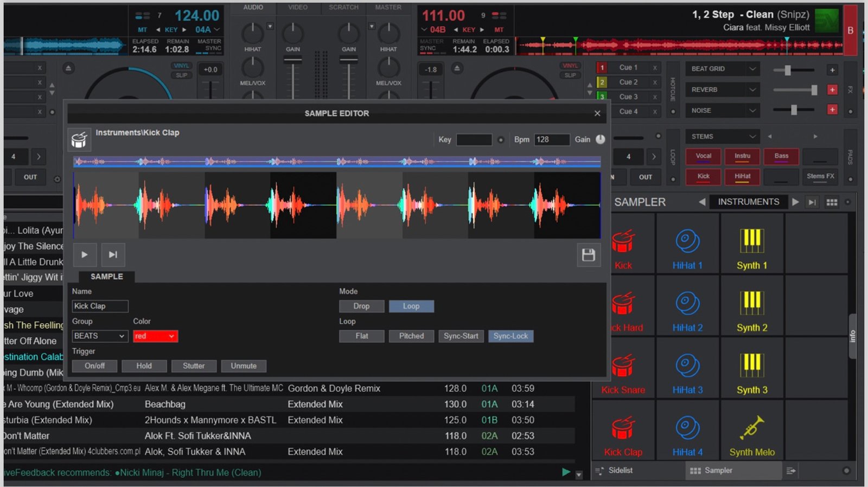The height and width of the screenshot is (487, 868).
Task: Trigger the Kick Clap sampler pad
Action: pyautogui.click(x=623, y=431)
